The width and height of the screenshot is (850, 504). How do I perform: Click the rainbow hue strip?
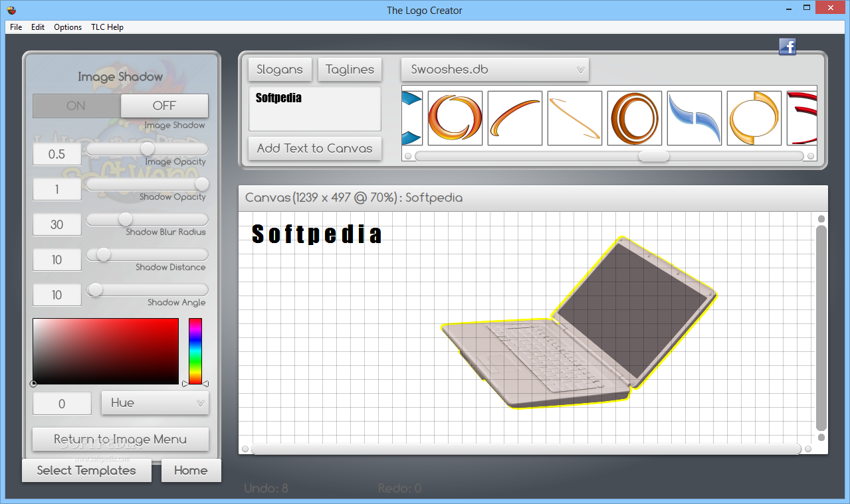pos(195,351)
